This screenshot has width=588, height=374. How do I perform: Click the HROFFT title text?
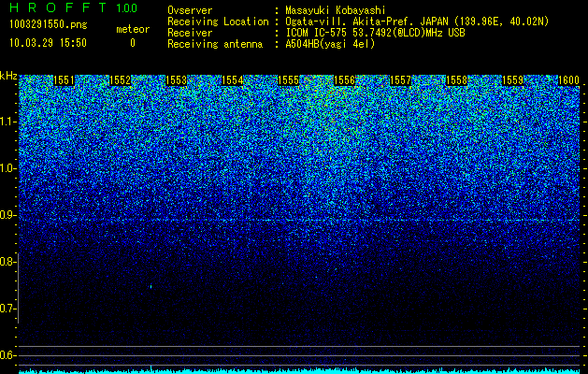coord(58,7)
